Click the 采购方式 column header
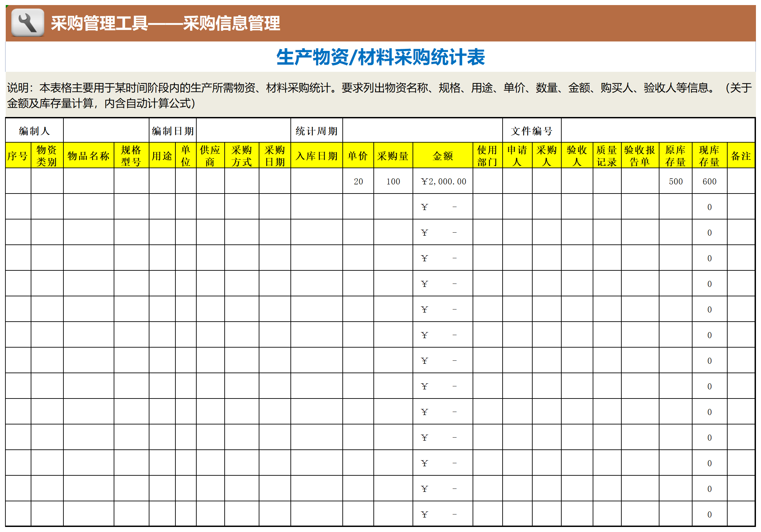 [242, 155]
